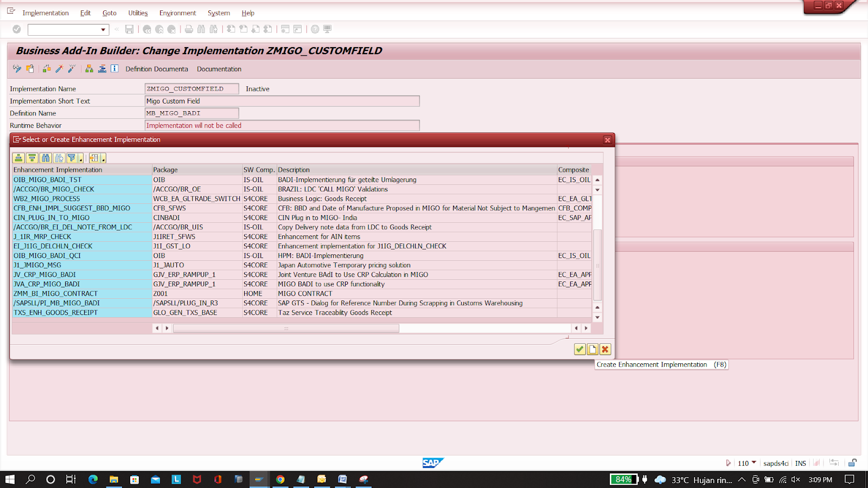
Task: Open the Utilities menu
Action: pyautogui.click(x=138, y=13)
